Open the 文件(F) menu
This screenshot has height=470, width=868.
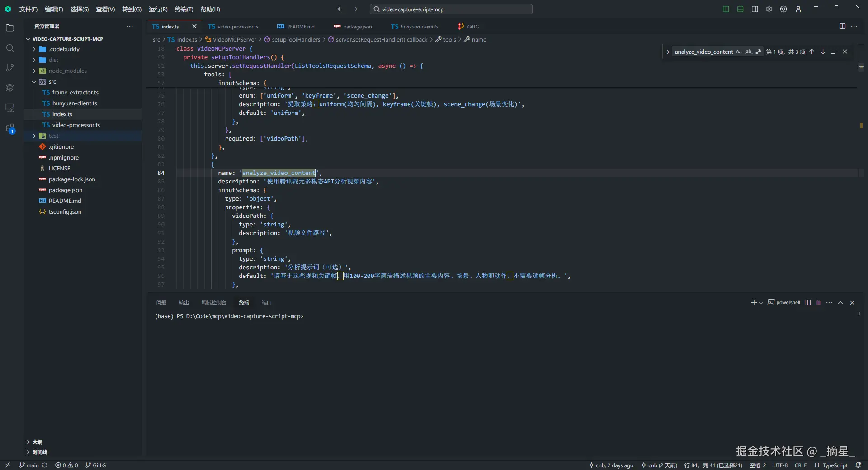tap(28, 9)
